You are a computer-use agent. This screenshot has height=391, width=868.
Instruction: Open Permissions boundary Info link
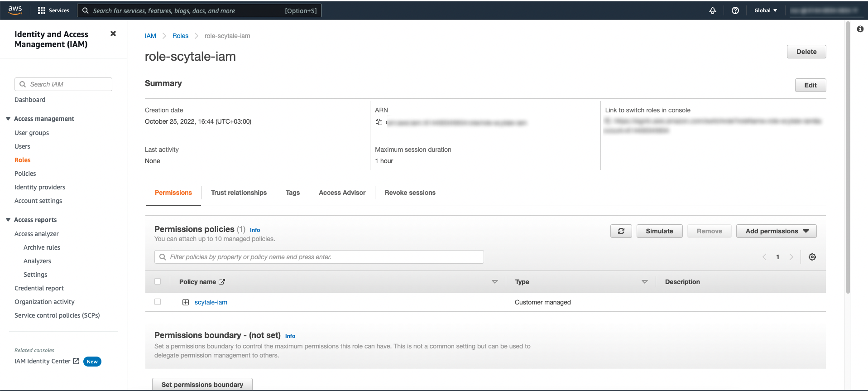coord(290,336)
